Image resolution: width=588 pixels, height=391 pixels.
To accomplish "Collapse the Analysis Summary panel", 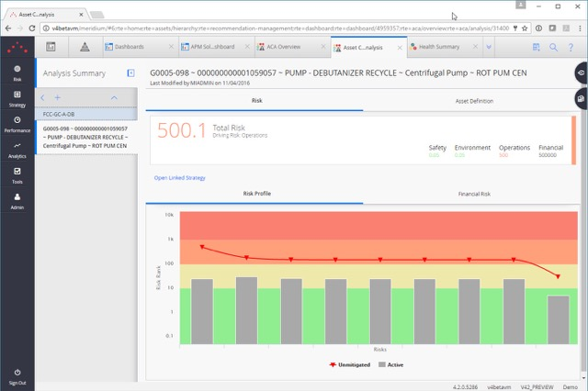I will click(x=130, y=73).
